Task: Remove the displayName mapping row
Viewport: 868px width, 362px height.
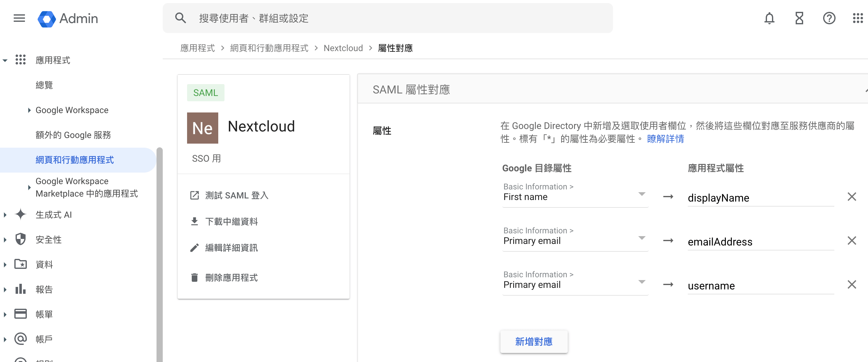Action: 851,197
